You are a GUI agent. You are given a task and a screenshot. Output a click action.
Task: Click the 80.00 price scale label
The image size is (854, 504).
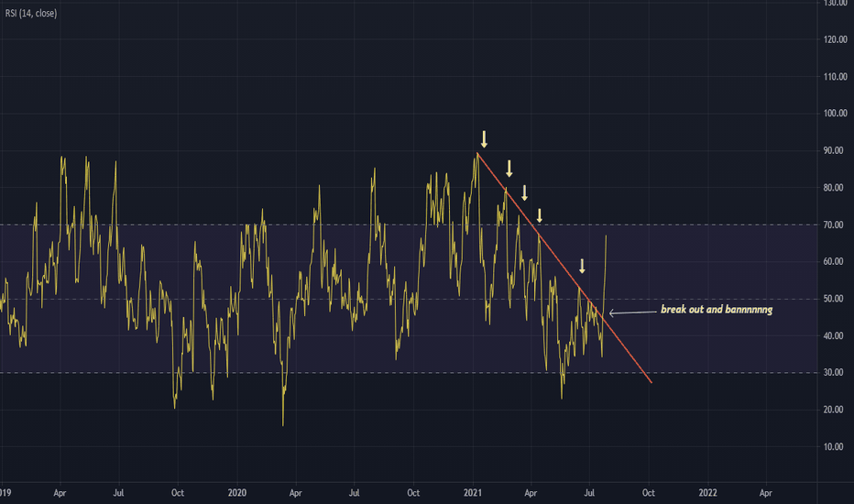tap(833, 188)
